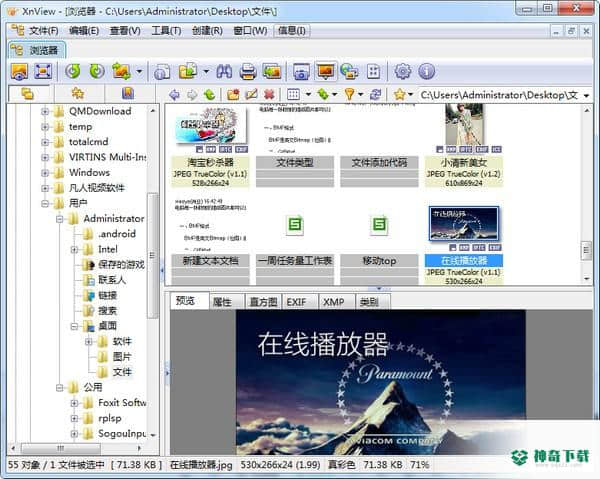
Task: Delete file using the red X icon
Action: click(269, 94)
